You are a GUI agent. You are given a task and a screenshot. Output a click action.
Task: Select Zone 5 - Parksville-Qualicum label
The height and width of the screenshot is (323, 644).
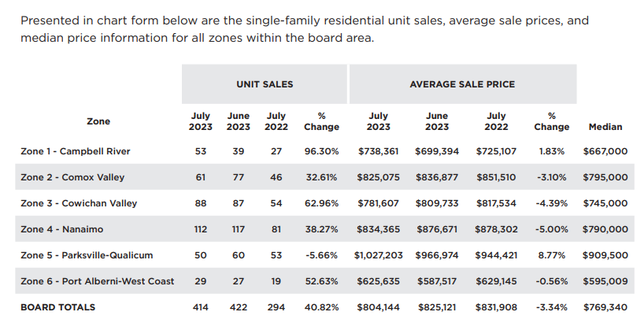[87, 255]
